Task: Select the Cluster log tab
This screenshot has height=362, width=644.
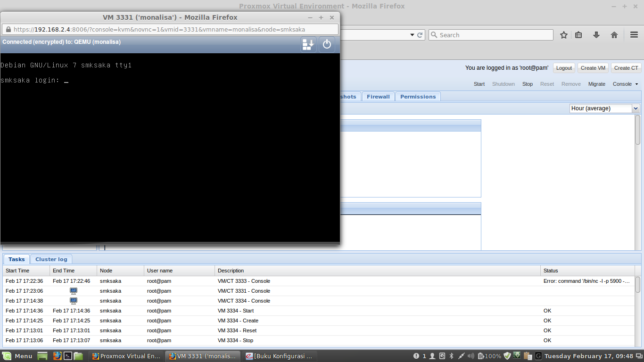Action: [x=51, y=259]
